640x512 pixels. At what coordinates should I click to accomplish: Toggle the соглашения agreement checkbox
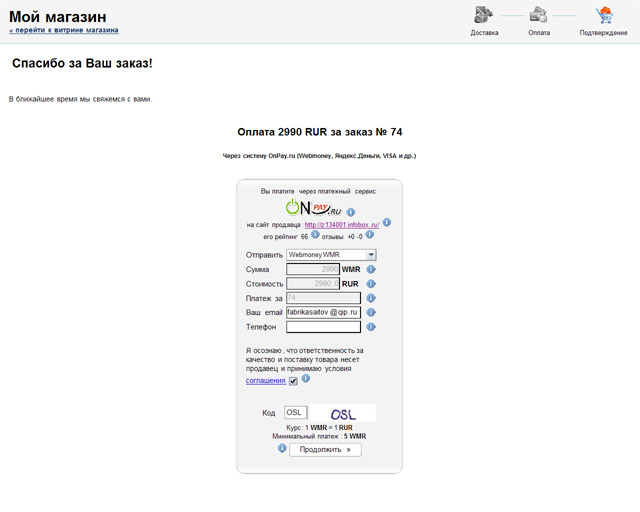tap(293, 381)
